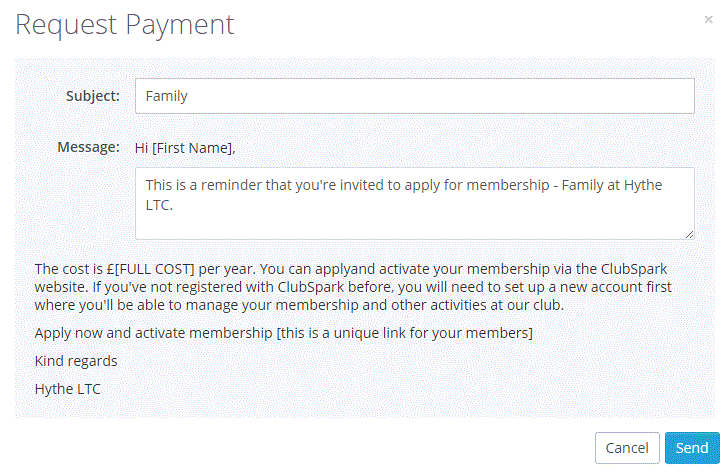Close the Request Payment dialog with X
Viewport: 728px width, 476px height.
click(x=709, y=19)
